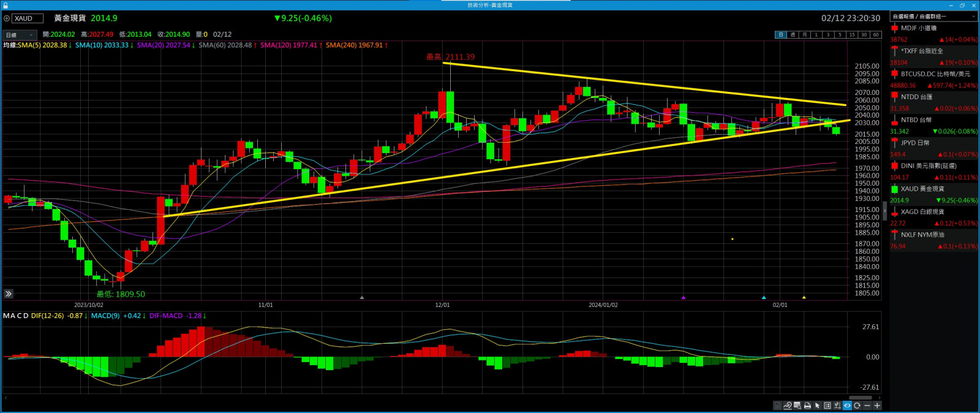The width and height of the screenshot is (980, 413).
Task: Click the 最低:1809.50 low label
Action: [121, 295]
